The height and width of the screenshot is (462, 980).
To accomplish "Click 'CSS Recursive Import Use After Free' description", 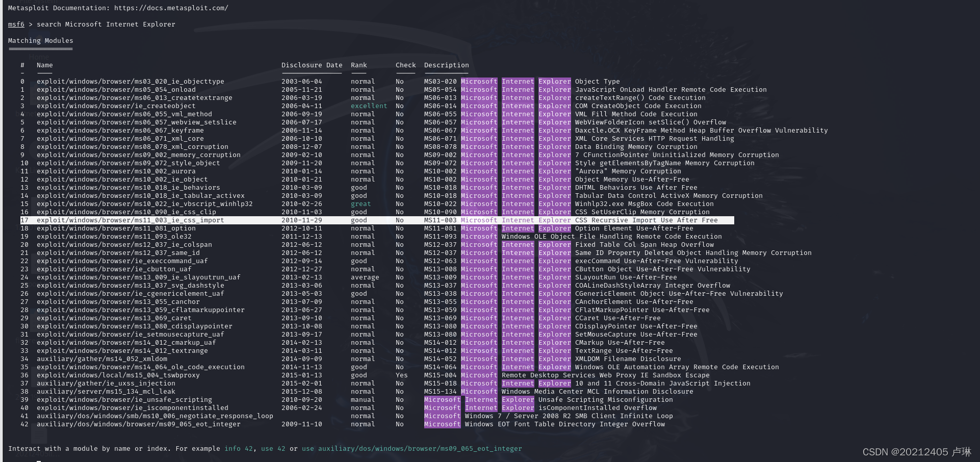I will coord(647,220).
